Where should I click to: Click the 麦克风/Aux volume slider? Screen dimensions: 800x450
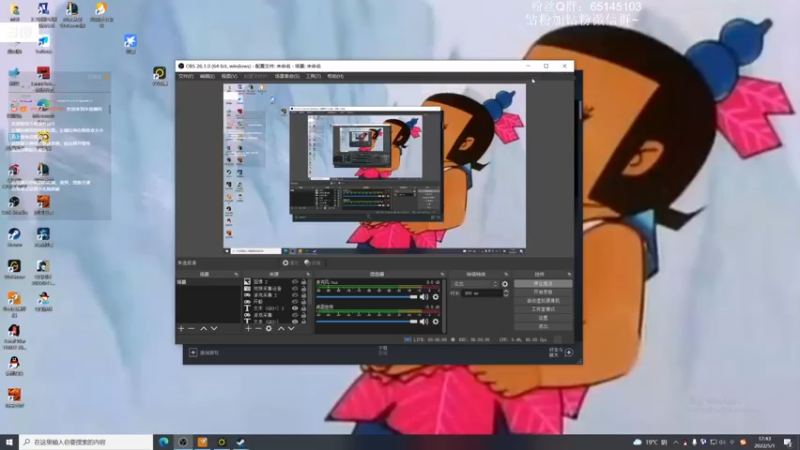[x=367, y=297]
